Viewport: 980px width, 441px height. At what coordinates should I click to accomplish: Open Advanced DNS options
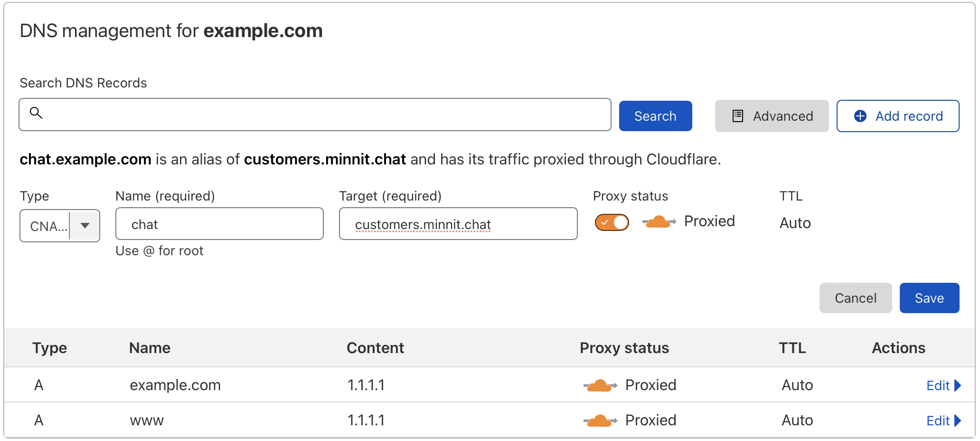click(x=771, y=115)
